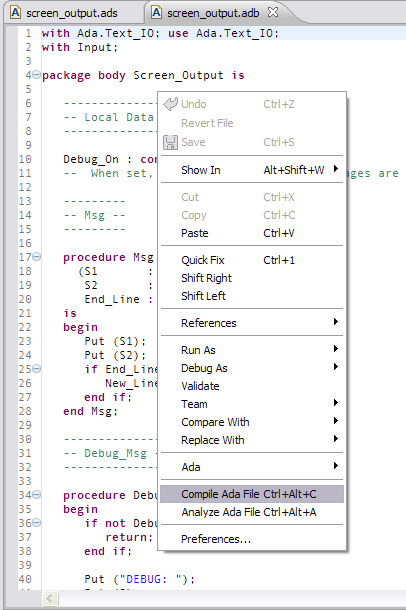The width and height of the screenshot is (406, 610).
Task: Select Quick Fix from the context menu
Action: 252,260
